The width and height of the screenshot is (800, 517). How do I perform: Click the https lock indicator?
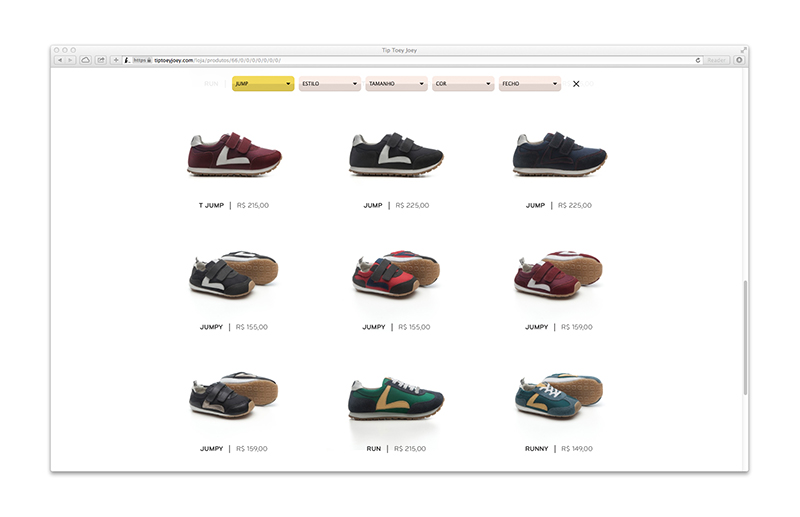pos(142,60)
